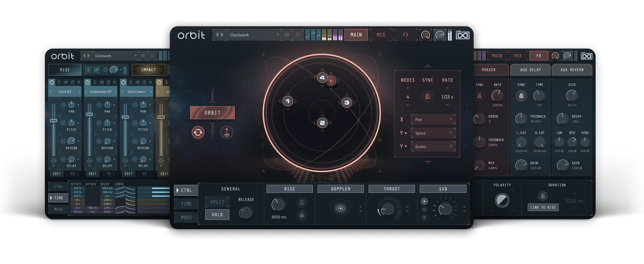Click the randomize dice icon beside Clockwork preset
Screen dimensions: 644x264
[x=298, y=35]
